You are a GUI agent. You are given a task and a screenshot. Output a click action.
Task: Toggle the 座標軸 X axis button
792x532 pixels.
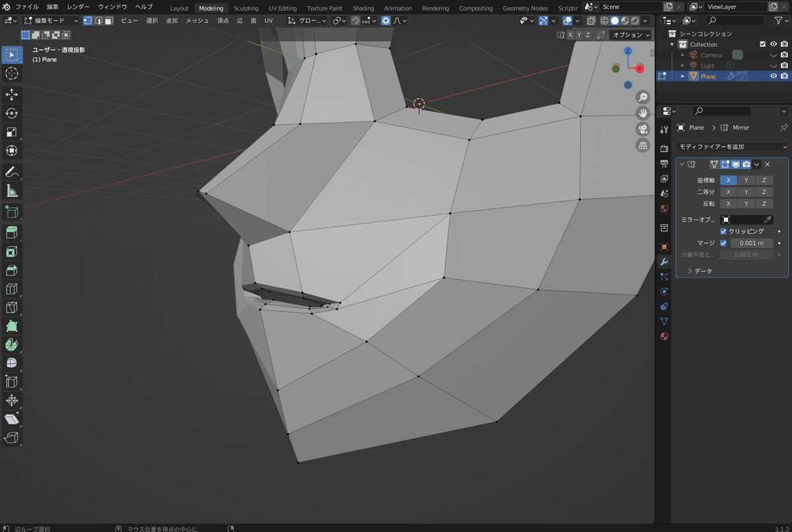coord(728,180)
